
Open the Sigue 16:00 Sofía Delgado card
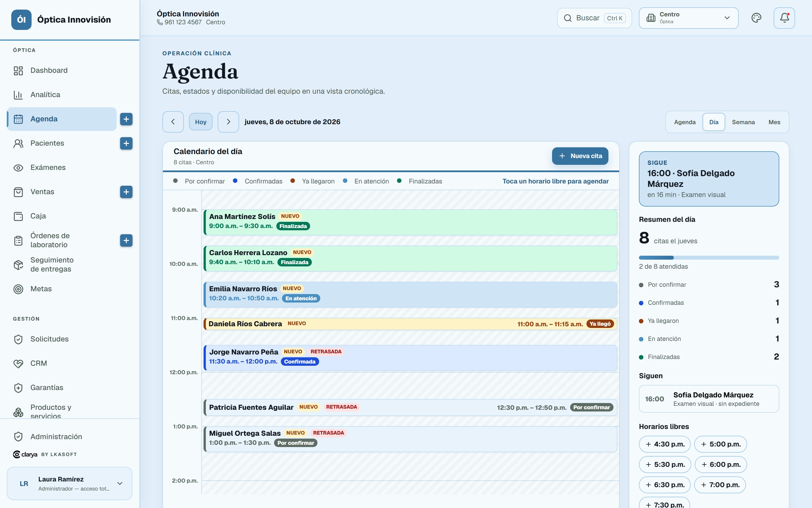point(709,179)
